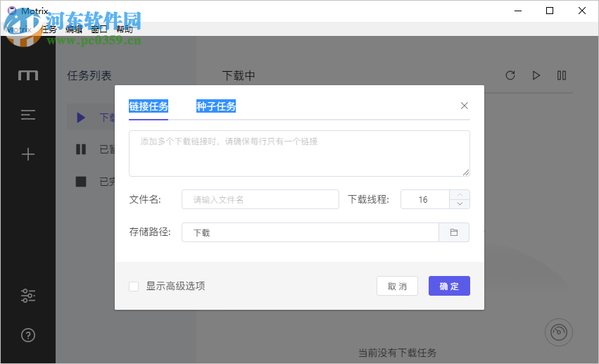Pause all tasks with the pause icon
This screenshot has height=364, width=599.
[562, 75]
